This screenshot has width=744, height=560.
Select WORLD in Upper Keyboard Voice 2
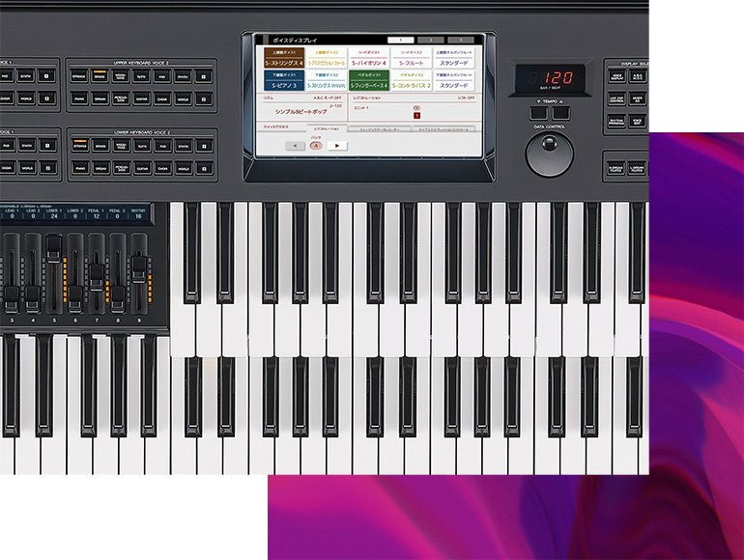coord(183,98)
